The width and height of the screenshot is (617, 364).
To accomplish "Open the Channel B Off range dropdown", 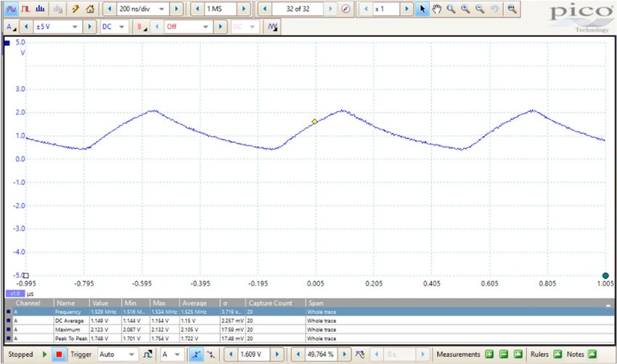I will tap(205, 27).
